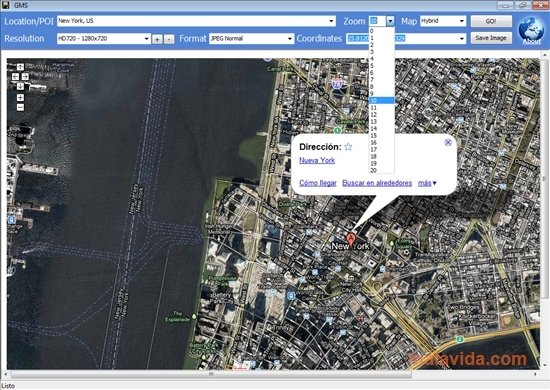Click Buscar en alrededores link
This screenshot has height=390, width=550.
(377, 183)
